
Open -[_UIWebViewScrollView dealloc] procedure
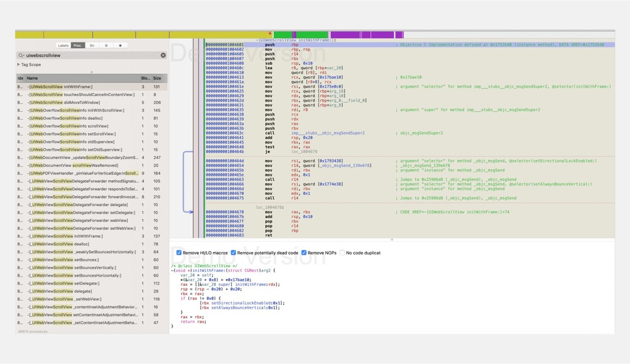[x=92, y=244]
